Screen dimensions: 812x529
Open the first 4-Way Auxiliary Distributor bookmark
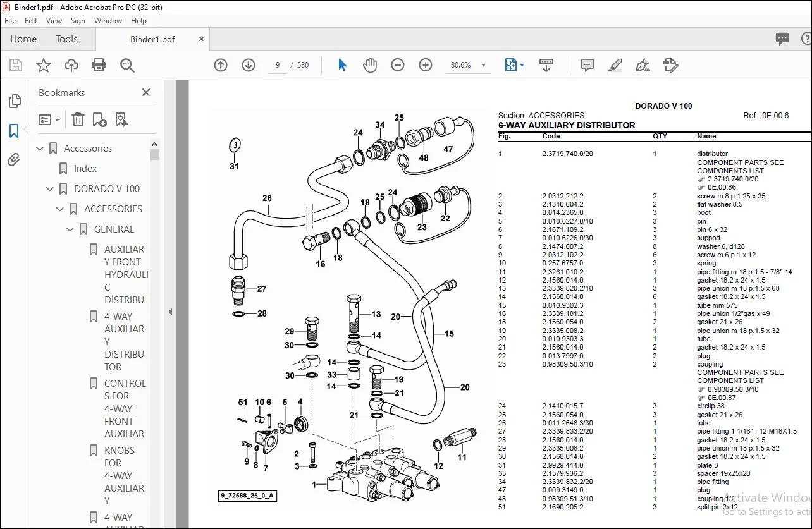pyautogui.click(x=125, y=342)
